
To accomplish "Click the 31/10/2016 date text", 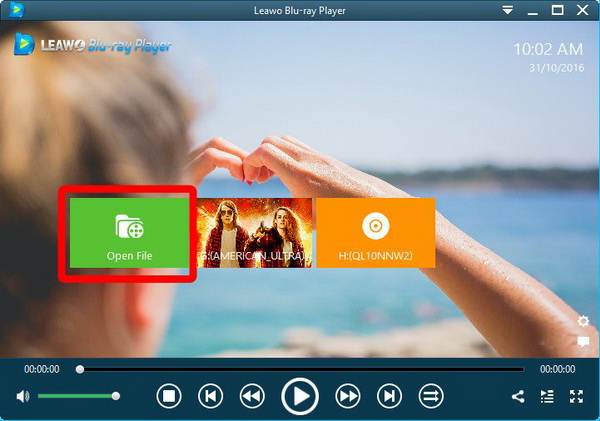I will (557, 68).
